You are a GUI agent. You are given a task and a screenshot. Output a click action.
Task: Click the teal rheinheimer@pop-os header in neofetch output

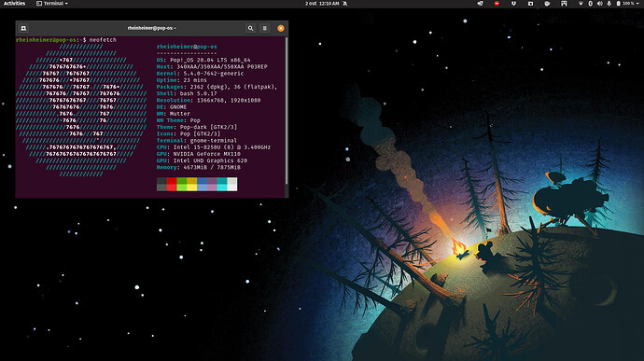(x=187, y=47)
